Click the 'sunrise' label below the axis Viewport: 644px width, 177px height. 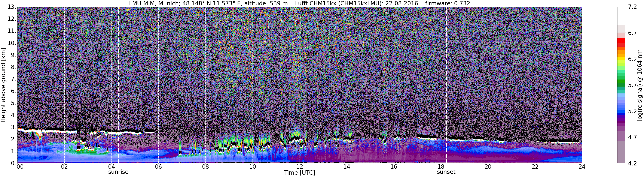(118, 172)
